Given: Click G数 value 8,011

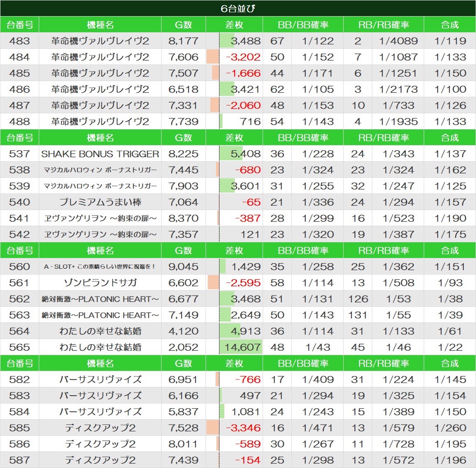Looking at the screenshot, I should tap(183, 444).
